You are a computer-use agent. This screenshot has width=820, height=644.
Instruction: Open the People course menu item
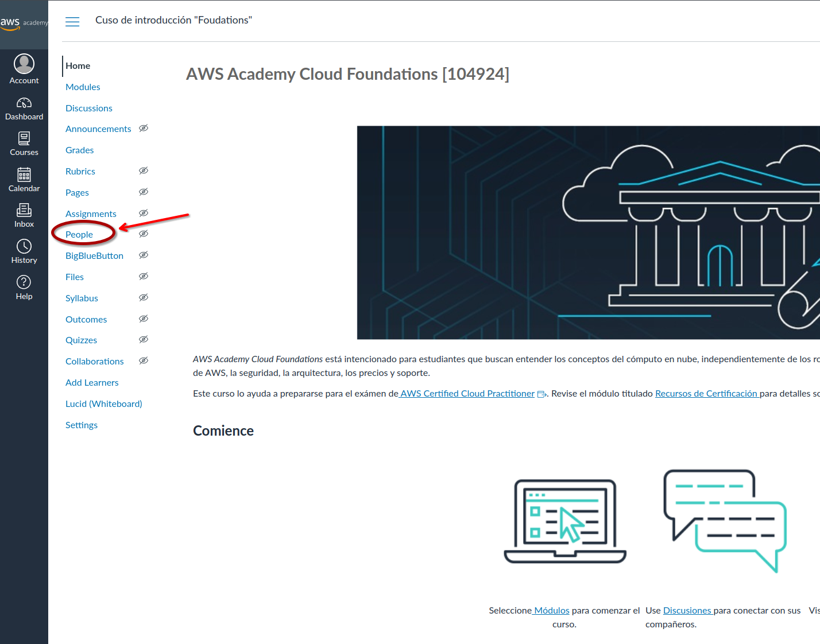pos(79,235)
